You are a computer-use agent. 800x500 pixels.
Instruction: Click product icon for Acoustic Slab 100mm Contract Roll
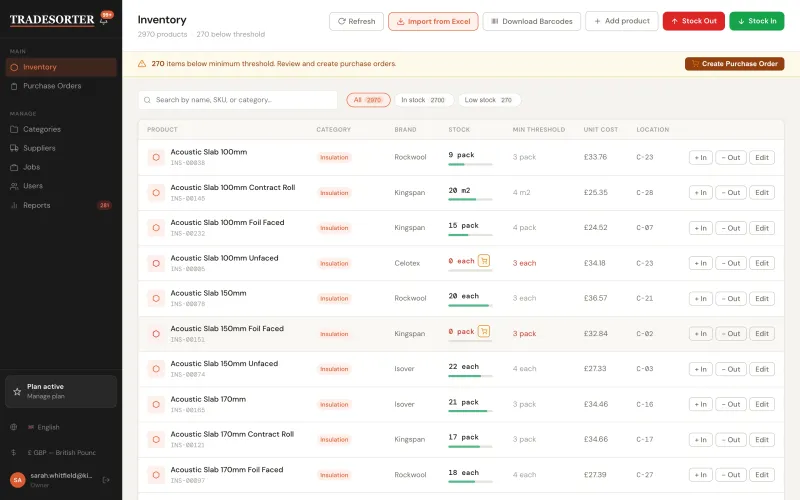click(156, 193)
